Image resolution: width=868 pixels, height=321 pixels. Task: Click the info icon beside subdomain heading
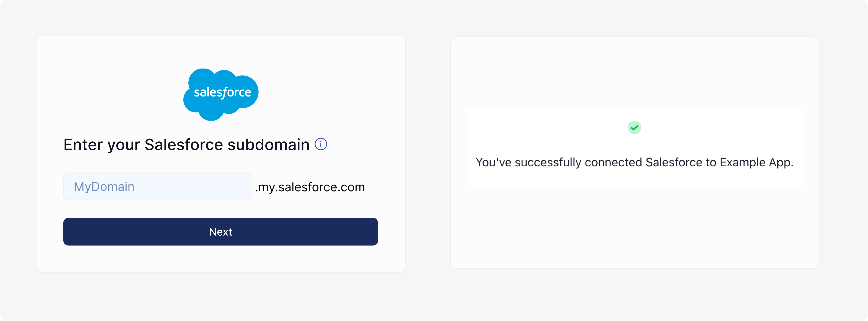click(x=320, y=144)
